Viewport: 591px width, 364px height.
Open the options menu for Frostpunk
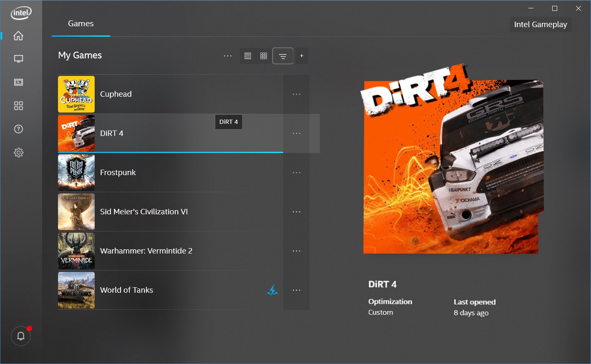coord(296,172)
